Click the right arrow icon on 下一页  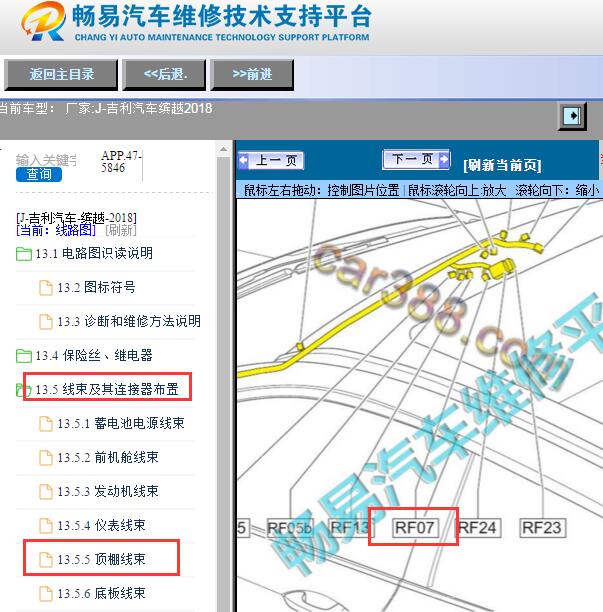[x=444, y=159]
